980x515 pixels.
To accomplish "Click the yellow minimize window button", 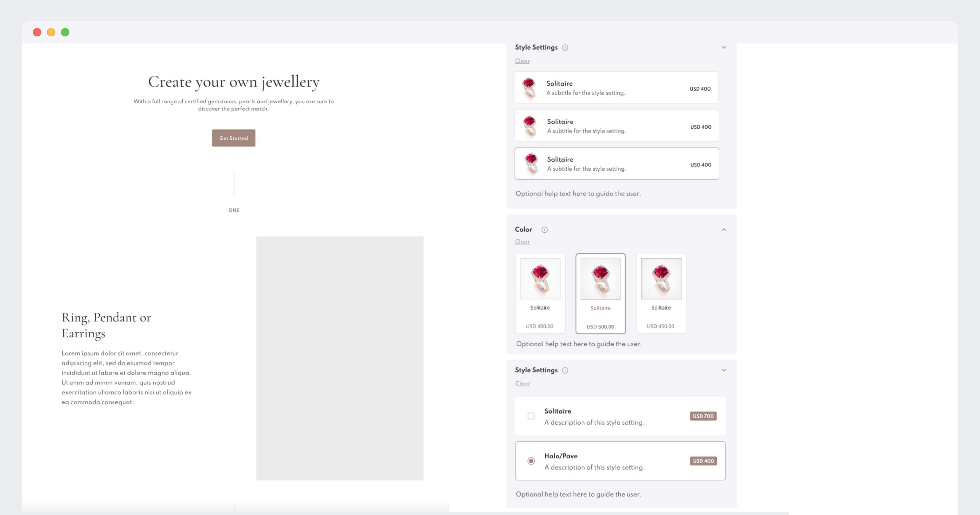I will (x=51, y=32).
